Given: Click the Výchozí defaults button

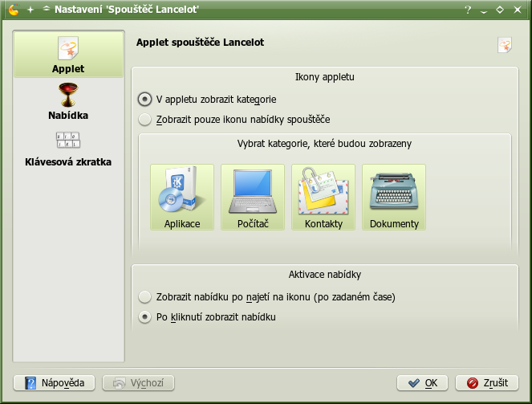Looking at the screenshot, I should (x=139, y=383).
